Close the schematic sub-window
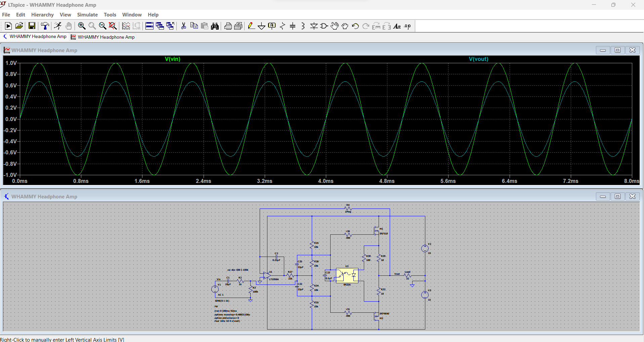Viewport: 644px width, 342px height. [633, 196]
